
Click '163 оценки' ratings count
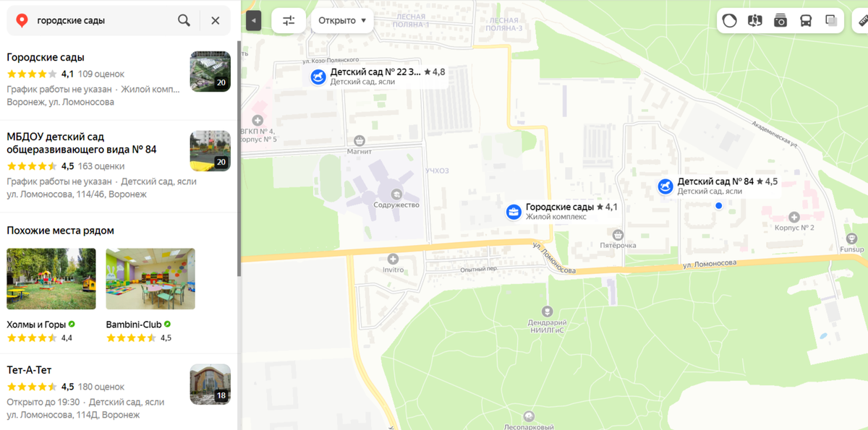101,165
